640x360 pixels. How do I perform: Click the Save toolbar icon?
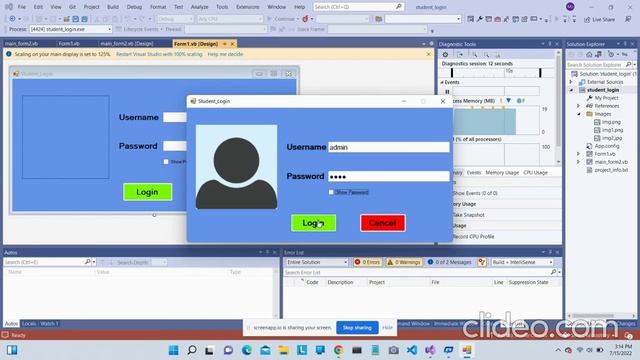[x=76, y=19]
